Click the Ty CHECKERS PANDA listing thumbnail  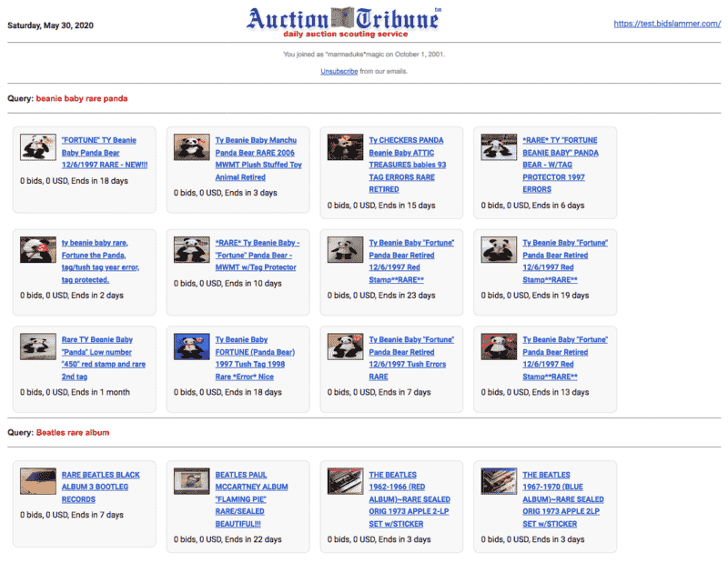(340, 147)
